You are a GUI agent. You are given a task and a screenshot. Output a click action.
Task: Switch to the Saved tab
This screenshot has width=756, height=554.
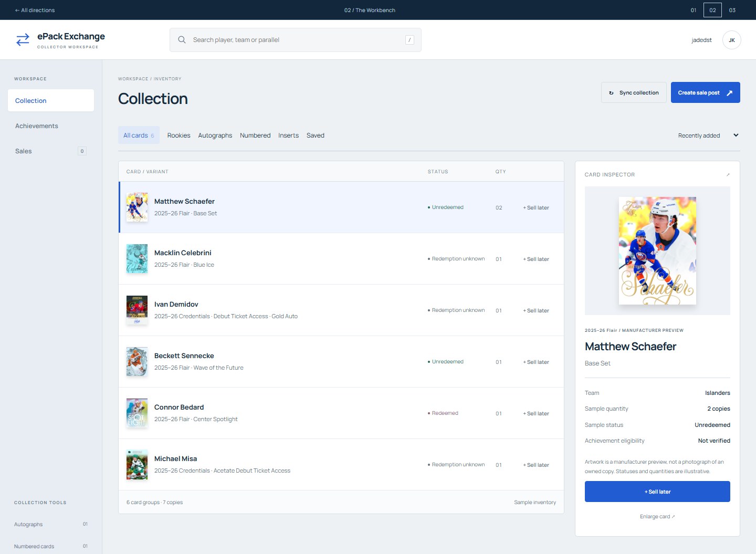316,135
